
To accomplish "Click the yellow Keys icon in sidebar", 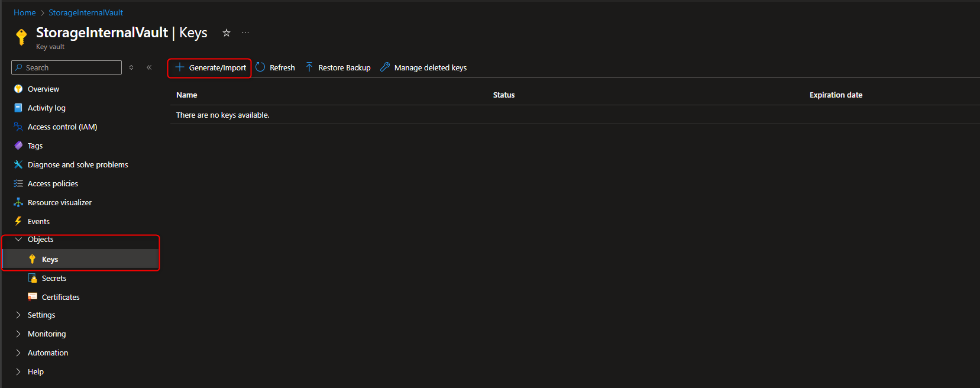I will 33,259.
